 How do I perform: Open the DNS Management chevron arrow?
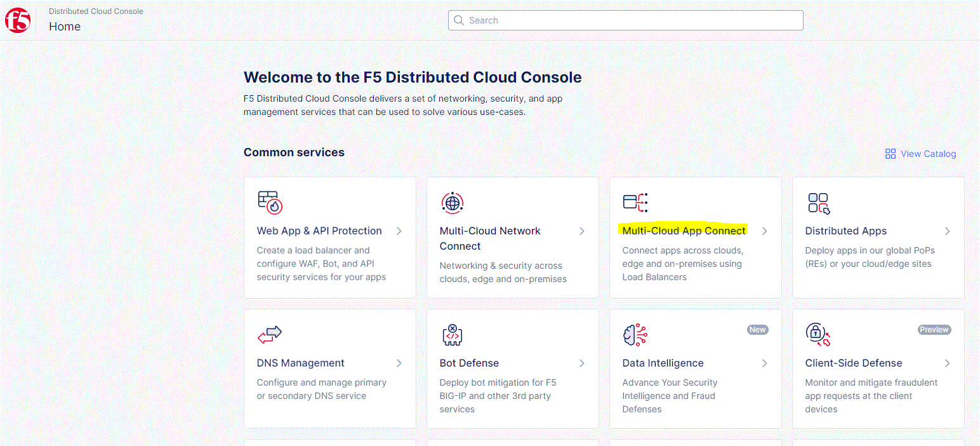point(399,363)
